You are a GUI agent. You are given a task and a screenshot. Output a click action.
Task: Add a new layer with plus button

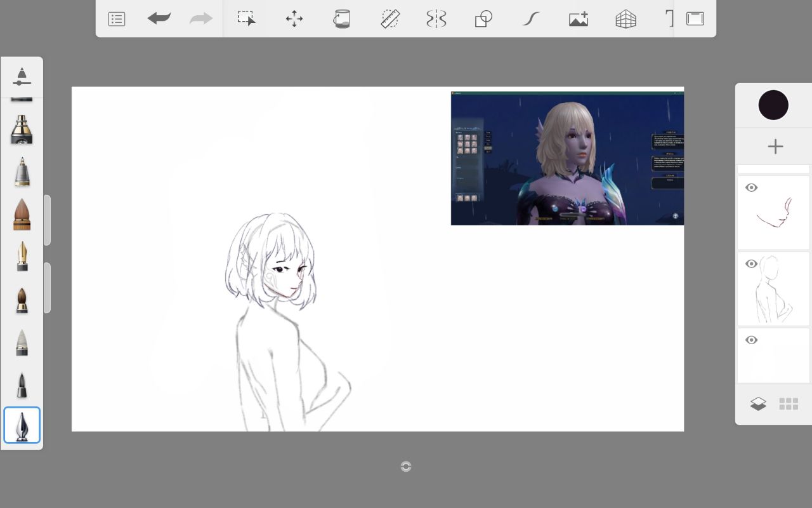tap(775, 147)
